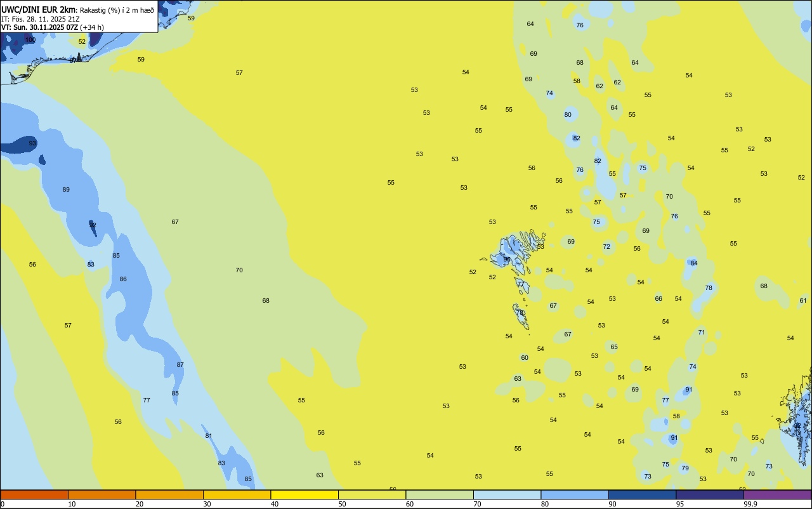Click the humidity value 89 on the map
This screenshot has width=812, height=509.
[x=66, y=190]
